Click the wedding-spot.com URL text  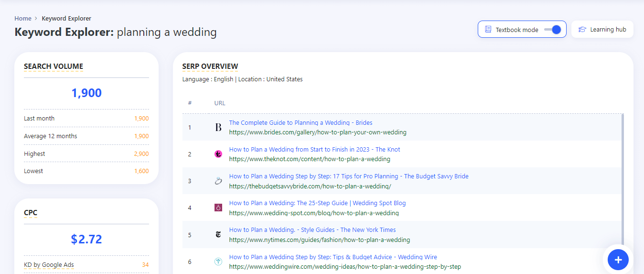pyautogui.click(x=314, y=213)
